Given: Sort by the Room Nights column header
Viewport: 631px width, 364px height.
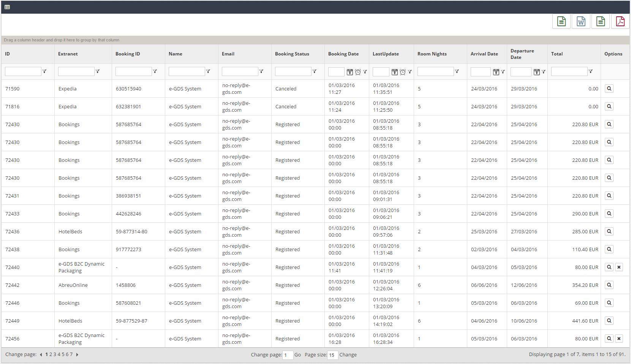Looking at the screenshot, I should coord(432,54).
